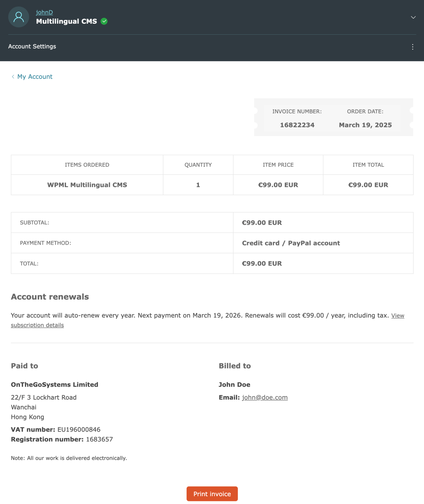The image size is (424, 504).
Task: Click the Multilingual CMS title in header
Action: click(x=66, y=21)
